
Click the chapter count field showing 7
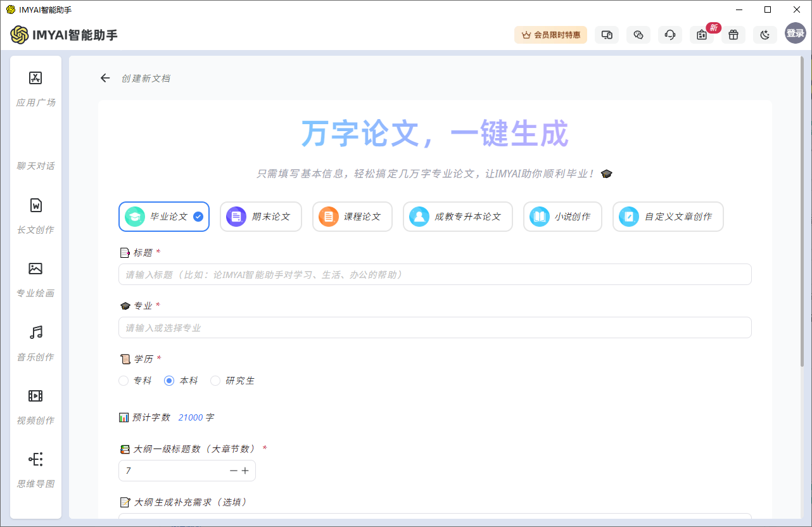(x=187, y=471)
